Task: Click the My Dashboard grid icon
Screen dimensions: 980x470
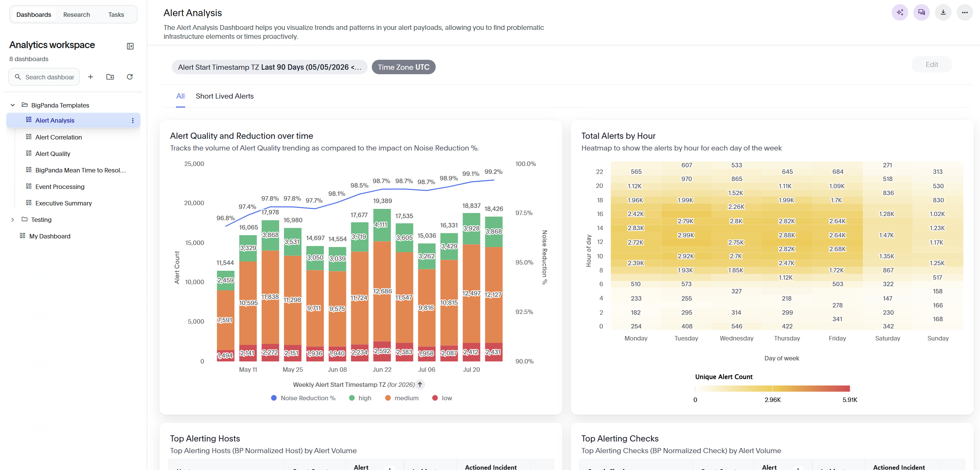Action: pyautogui.click(x=22, y=236)
